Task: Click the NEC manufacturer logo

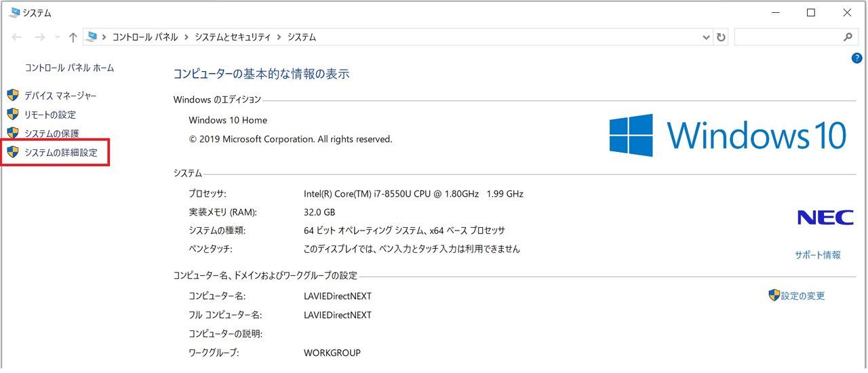Action: point(825,217)
